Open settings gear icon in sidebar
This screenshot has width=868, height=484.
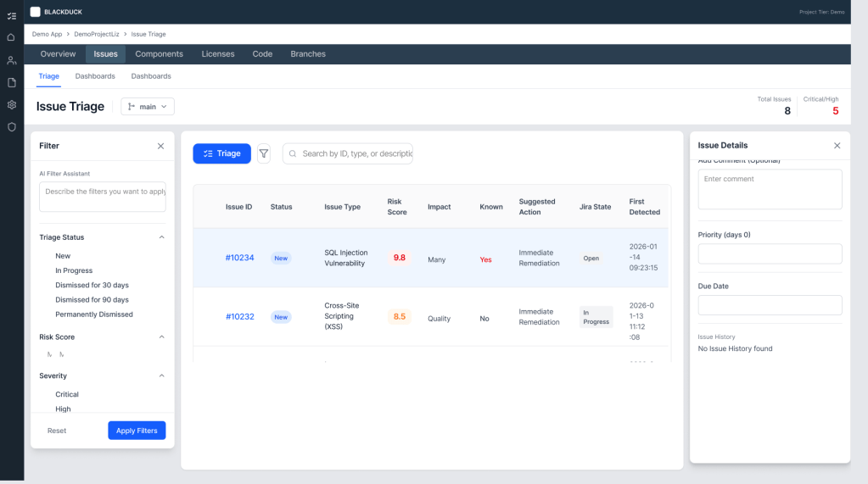pos(11,105)
